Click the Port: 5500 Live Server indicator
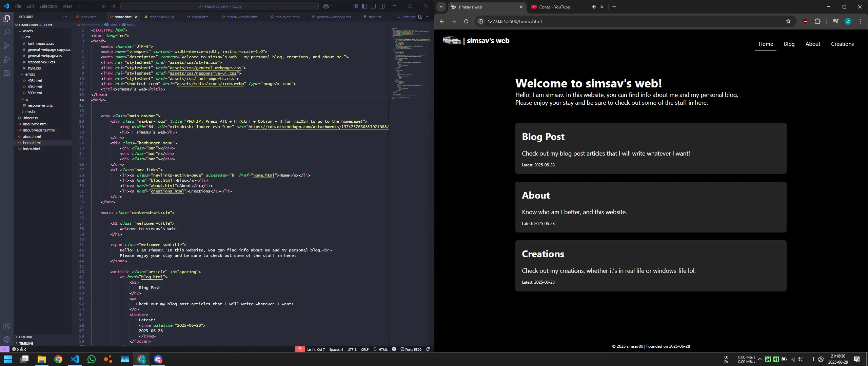The height and width of the screenshot is (366, 868). [411, 349]
